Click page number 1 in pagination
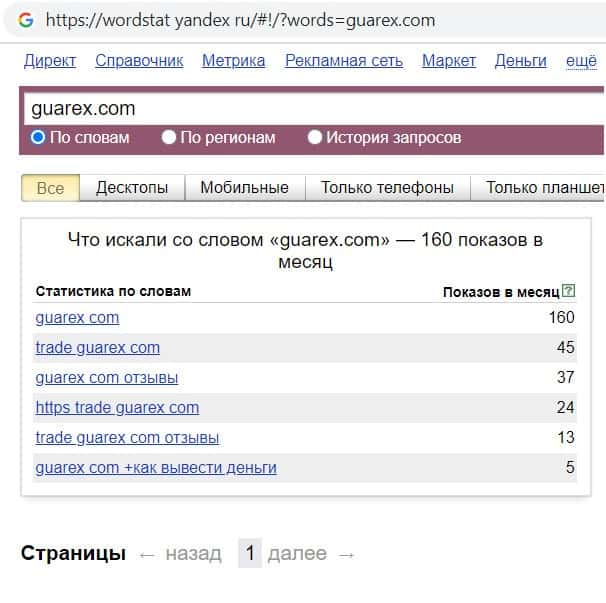 point(250,553)
